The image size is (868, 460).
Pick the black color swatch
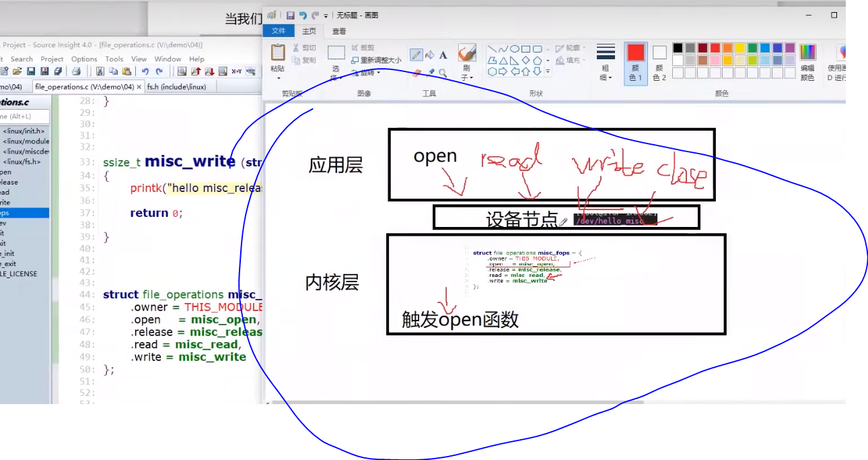[678, 48]
